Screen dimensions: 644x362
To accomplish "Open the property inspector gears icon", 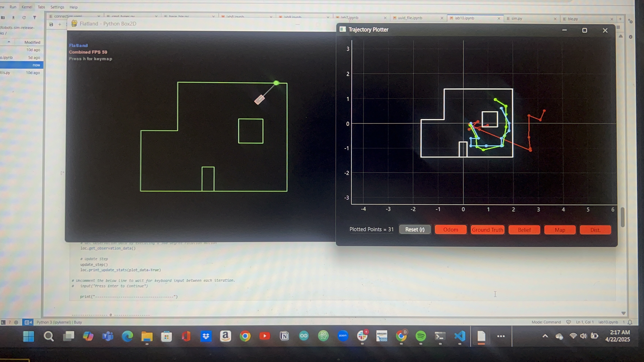I will [x=630, y=22].
